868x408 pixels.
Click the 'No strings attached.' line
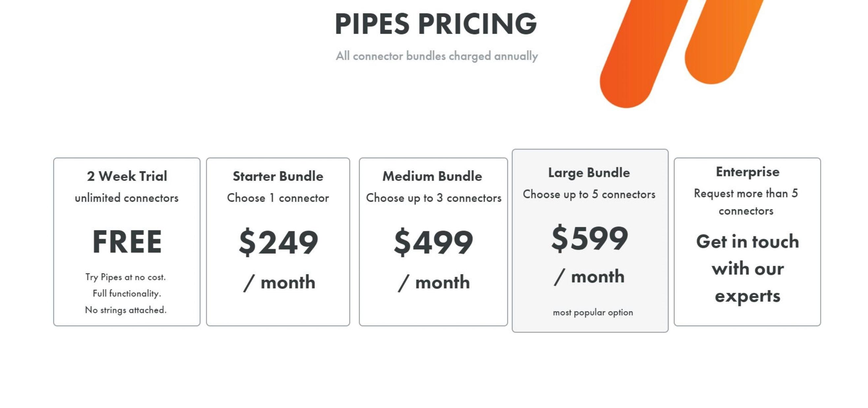pos(126,310)
